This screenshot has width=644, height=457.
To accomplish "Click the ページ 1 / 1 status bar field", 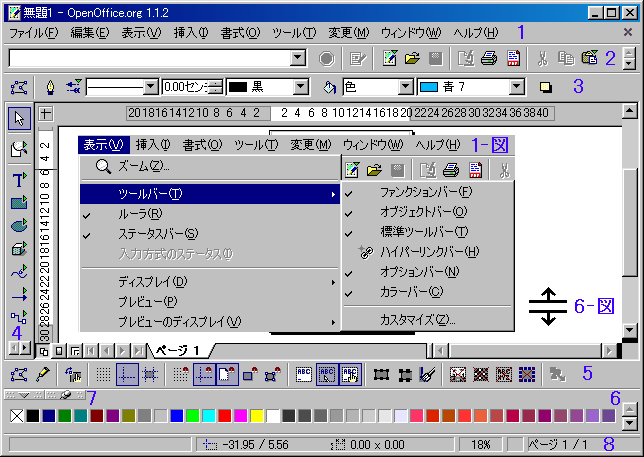I will pos(558,445).
